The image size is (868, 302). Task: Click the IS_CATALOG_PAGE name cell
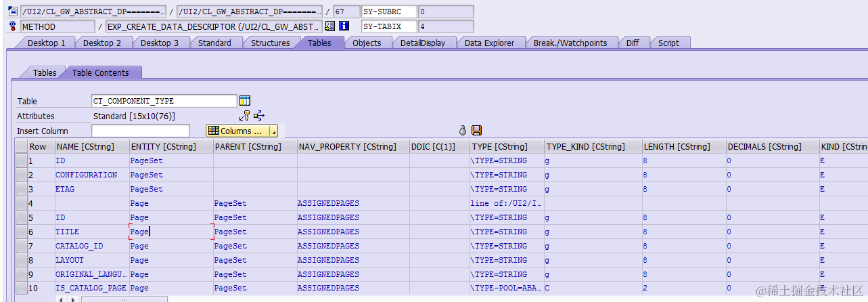(91, 288)
